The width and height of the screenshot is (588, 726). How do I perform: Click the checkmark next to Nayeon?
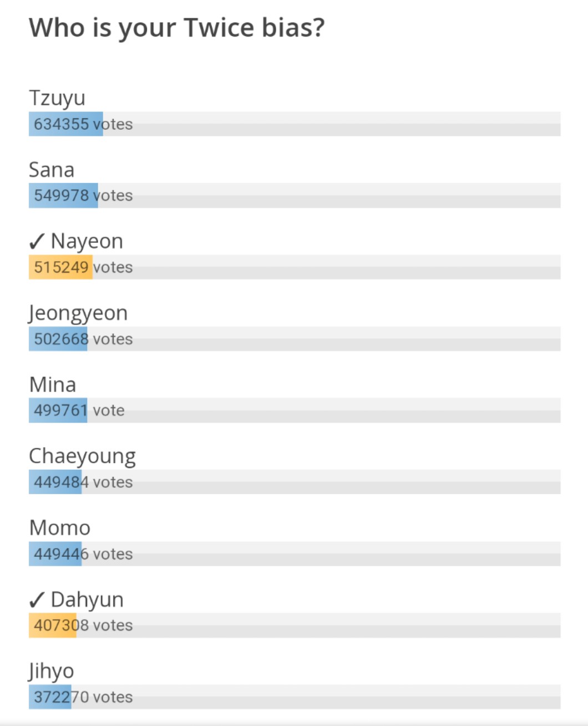(37, 241)
